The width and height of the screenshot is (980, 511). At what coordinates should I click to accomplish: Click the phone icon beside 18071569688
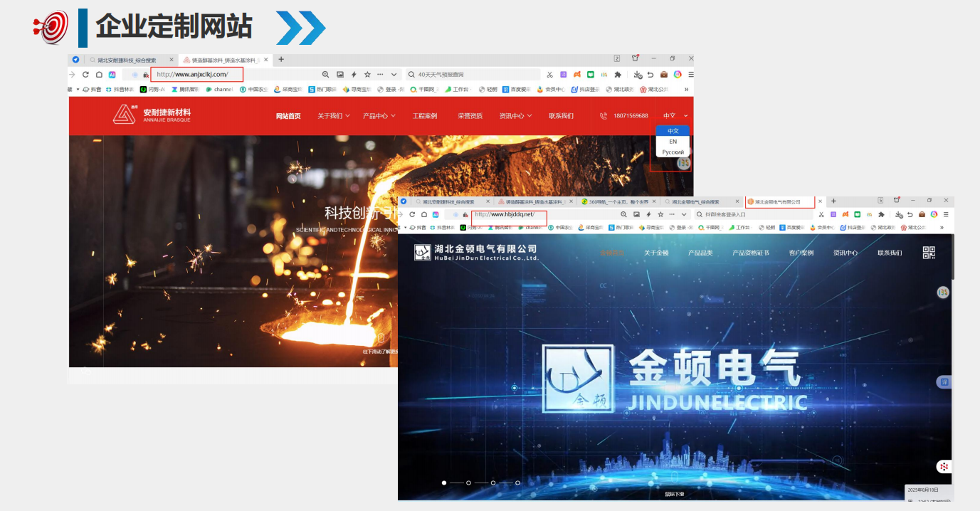[604, 116]
